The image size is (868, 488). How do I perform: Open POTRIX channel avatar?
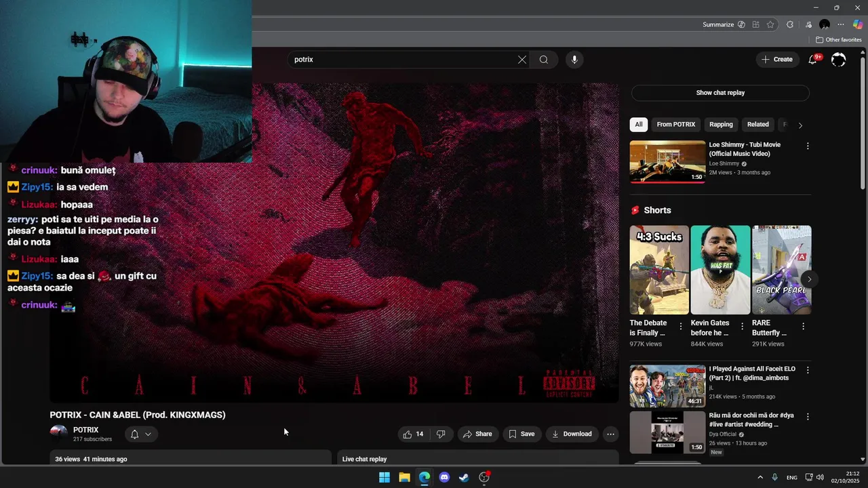(x=59, y=434)
